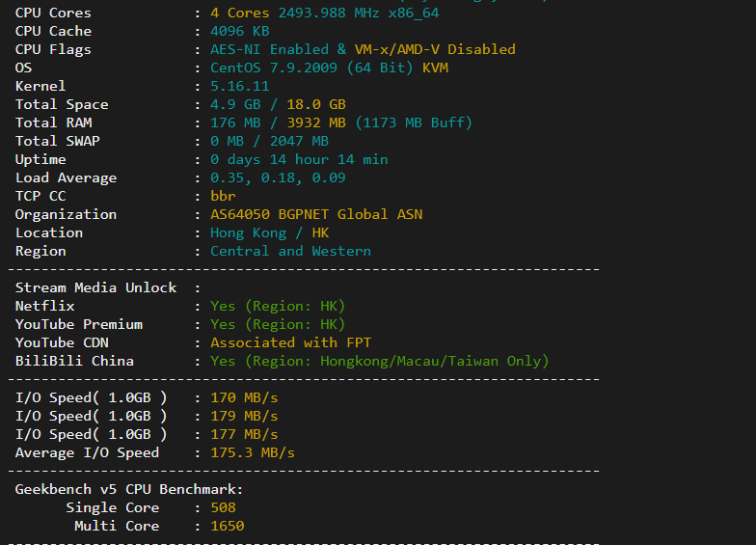
Task: Click the Average I/O Speed label
Action: click(x=87, y=453)
